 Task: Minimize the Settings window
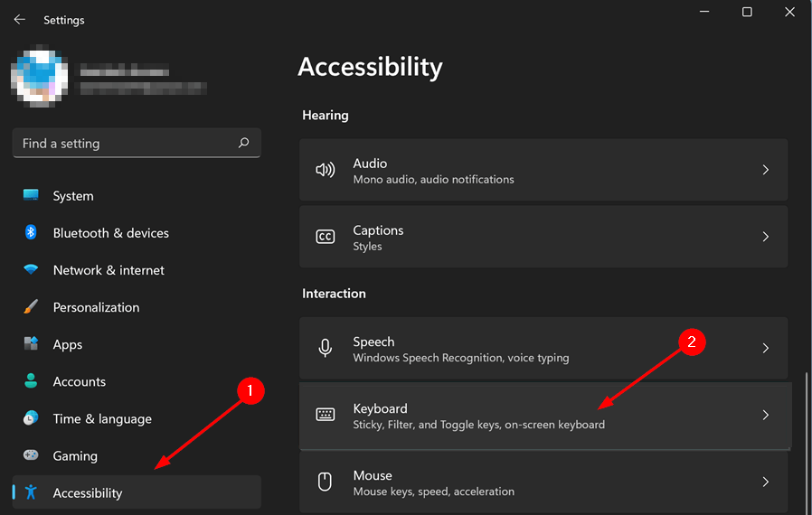704,12
